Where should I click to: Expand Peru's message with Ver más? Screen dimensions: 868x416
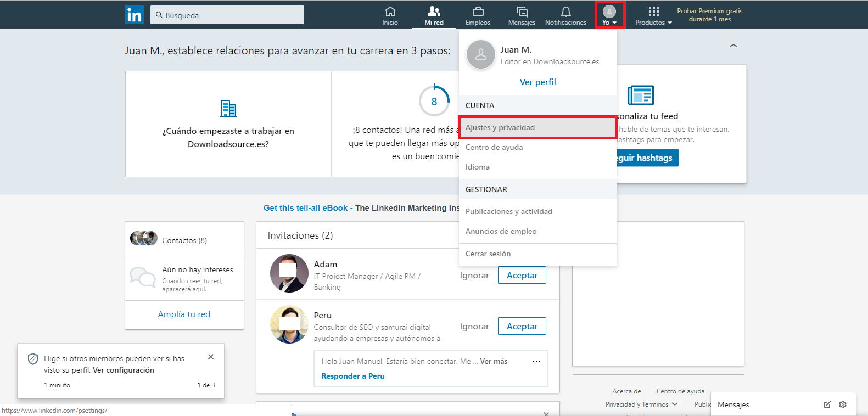coord(494,361)
